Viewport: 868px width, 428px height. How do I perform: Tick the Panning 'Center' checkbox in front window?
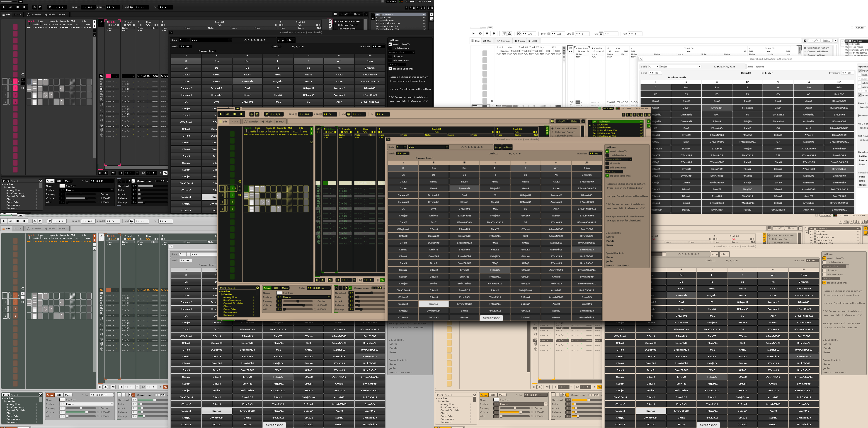coord(315,301)
